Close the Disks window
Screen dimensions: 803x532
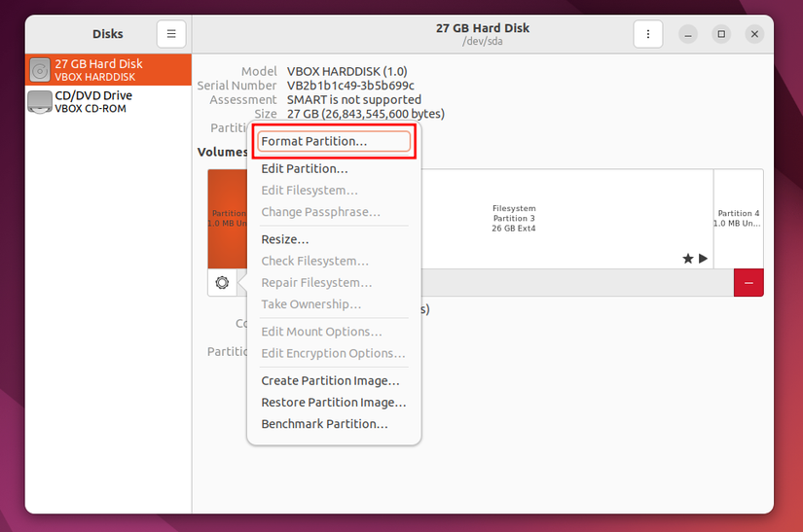(754, 34)
